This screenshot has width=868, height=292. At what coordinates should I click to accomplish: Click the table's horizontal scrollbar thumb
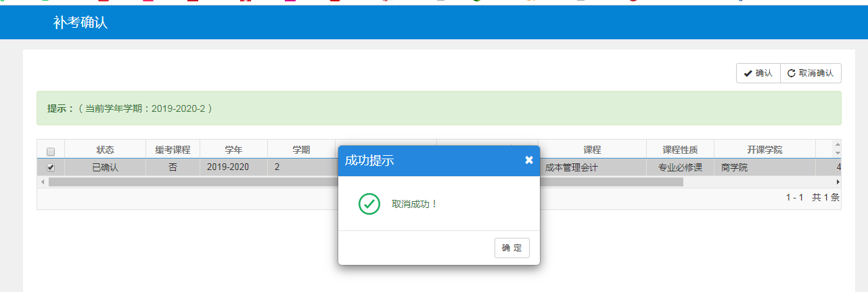click(x=365, y=182)
